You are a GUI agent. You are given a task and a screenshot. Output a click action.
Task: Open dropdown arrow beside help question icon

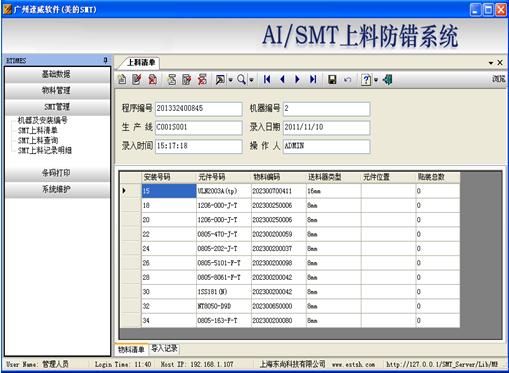click(376, 80)
